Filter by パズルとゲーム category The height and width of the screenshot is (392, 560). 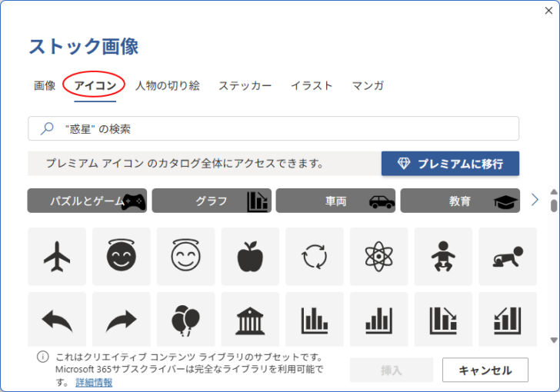tap(87, 201)
